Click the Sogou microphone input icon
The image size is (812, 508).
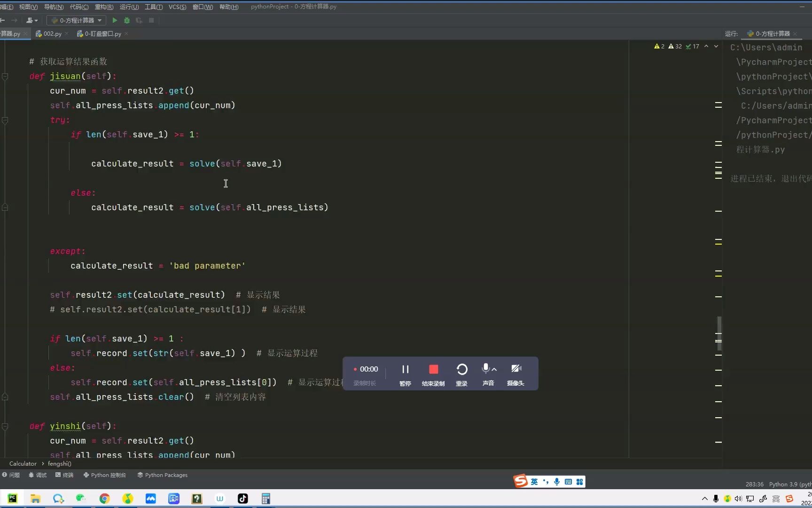557,481
